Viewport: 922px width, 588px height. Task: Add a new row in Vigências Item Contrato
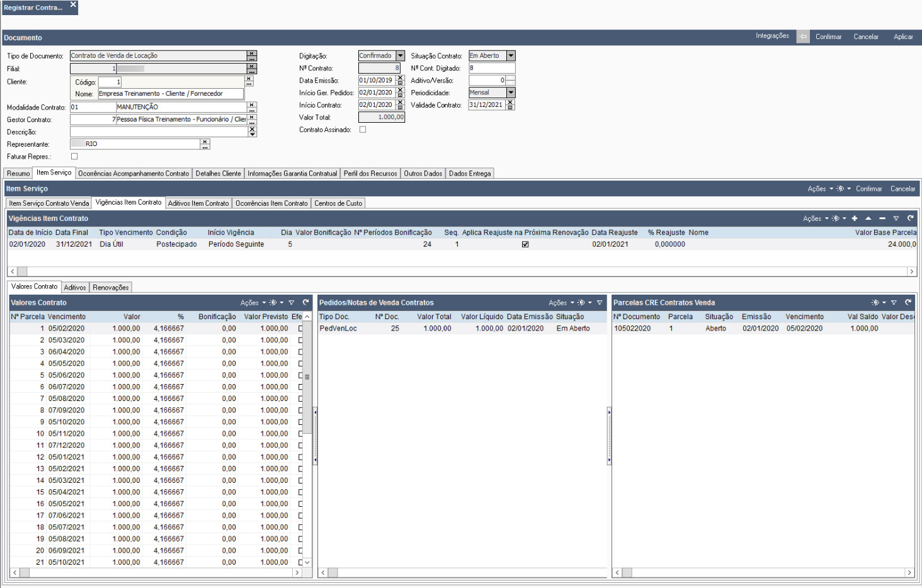(855, 218)
